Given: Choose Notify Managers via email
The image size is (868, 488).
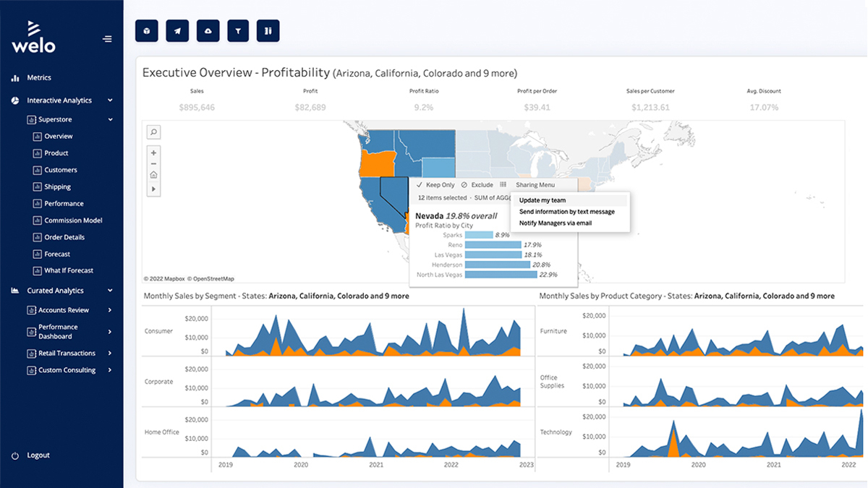Looking at the screenshot, I should pyautogui.click(x=556, y=223).
